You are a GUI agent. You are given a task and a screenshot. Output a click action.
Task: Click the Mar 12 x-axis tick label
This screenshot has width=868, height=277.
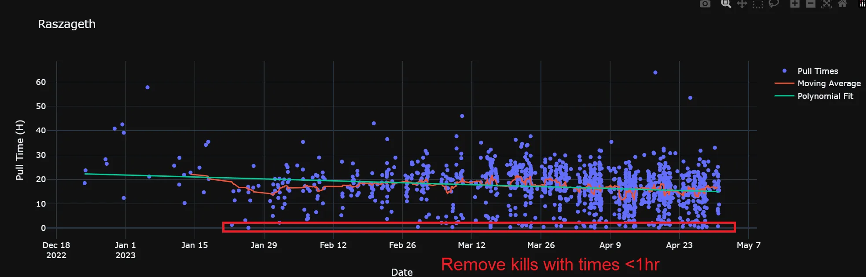(471, 245)
